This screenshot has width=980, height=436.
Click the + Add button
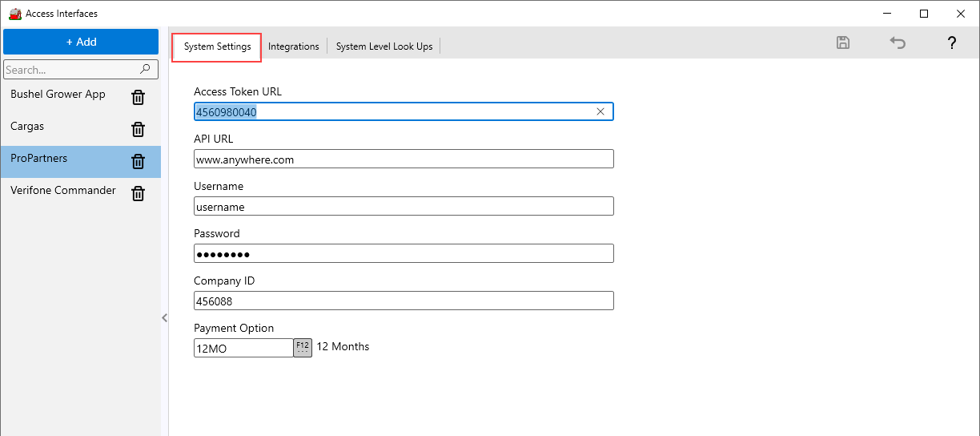(x=81, y=42)
